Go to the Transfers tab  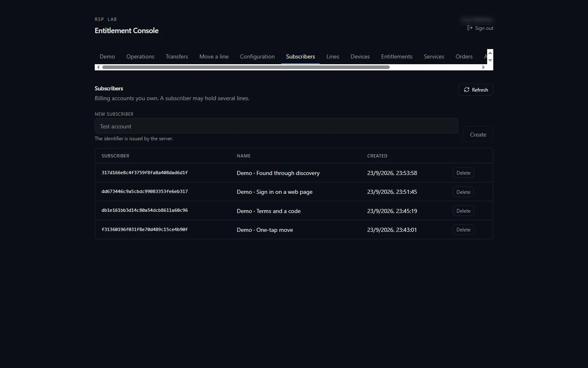pyautogui.click(x=177, y=56)
